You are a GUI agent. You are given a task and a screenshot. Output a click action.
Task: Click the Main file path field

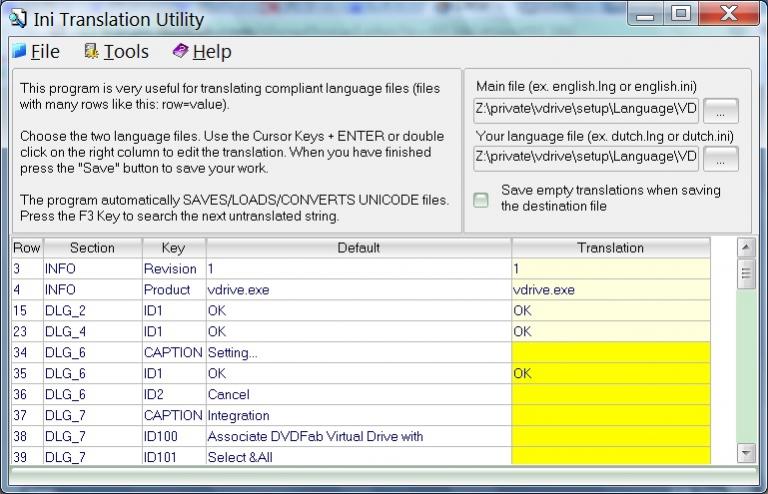tap(586, 110)
